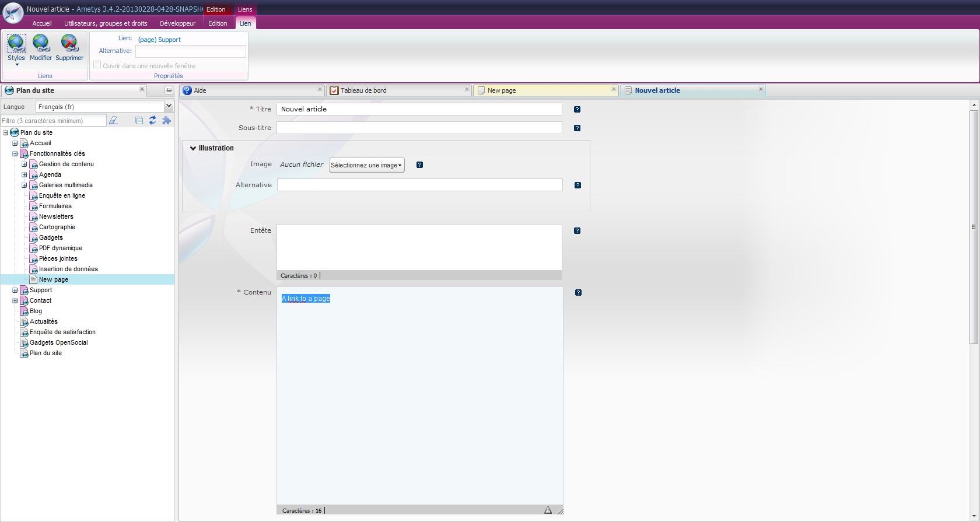Select the New page tree item
This screenshot has height=522, width=980.
tap(54, 279)
